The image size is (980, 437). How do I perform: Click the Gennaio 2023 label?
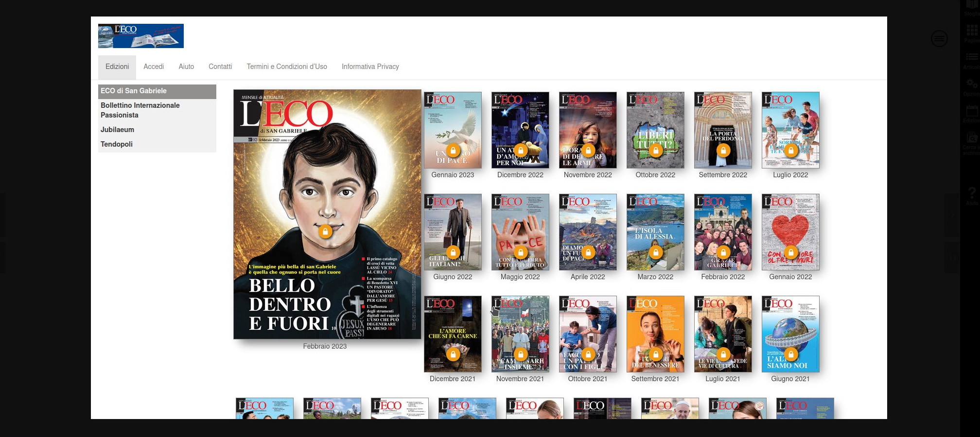tap(453, 175)
